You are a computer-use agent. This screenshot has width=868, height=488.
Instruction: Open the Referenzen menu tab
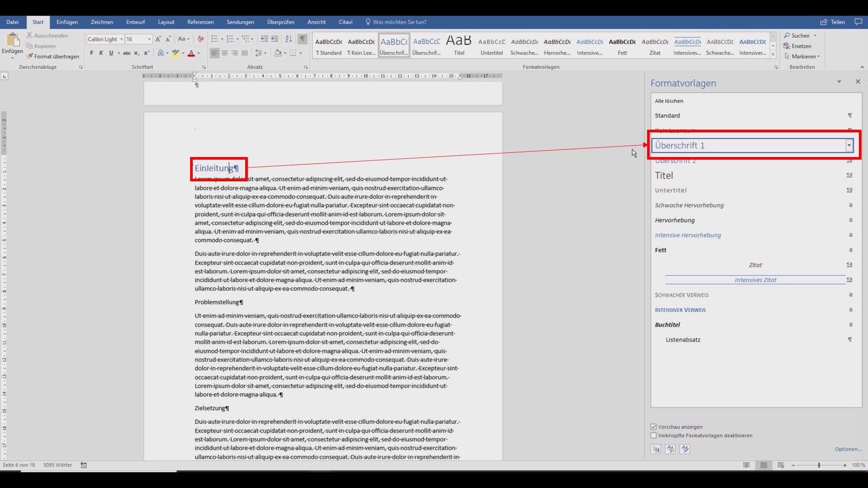[201, 22]
